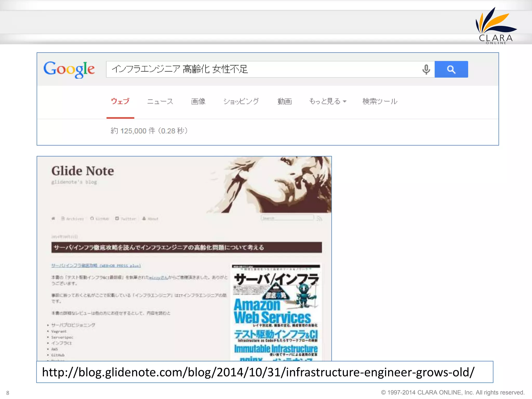Image resolution: width=532 pixels, height=399 pixels.
Task: Open the サーバ/インフラ徹底攻略 (WEB+DB PRESS plus) link
Action: tap(96, 265)
